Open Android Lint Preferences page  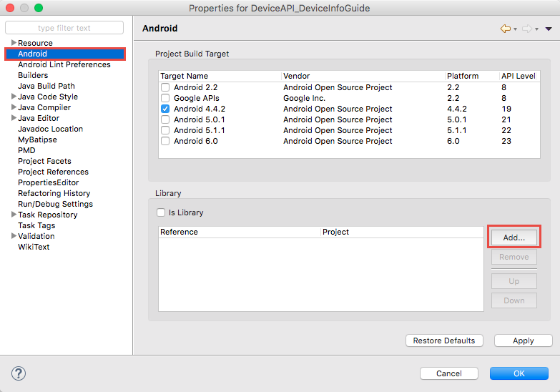[x=64, y=64]
